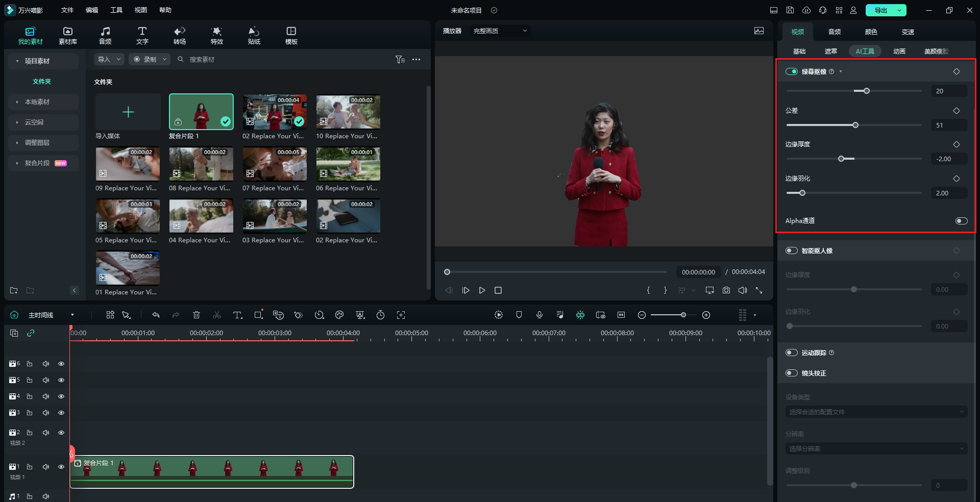Turn on the 智能抠人像 toggle

tap(792, 250)
